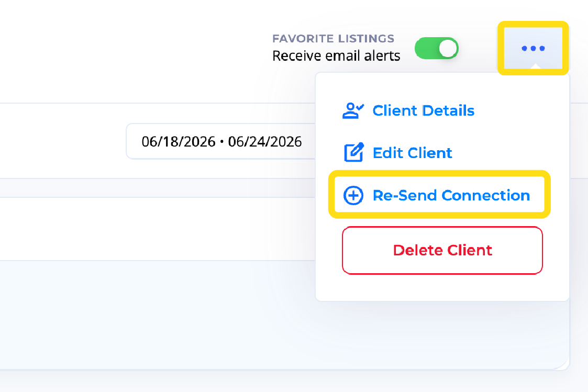This screenshot has width=588, height=392.
Task: Click the end date 06/24/2026
Action: coord(265,142)
